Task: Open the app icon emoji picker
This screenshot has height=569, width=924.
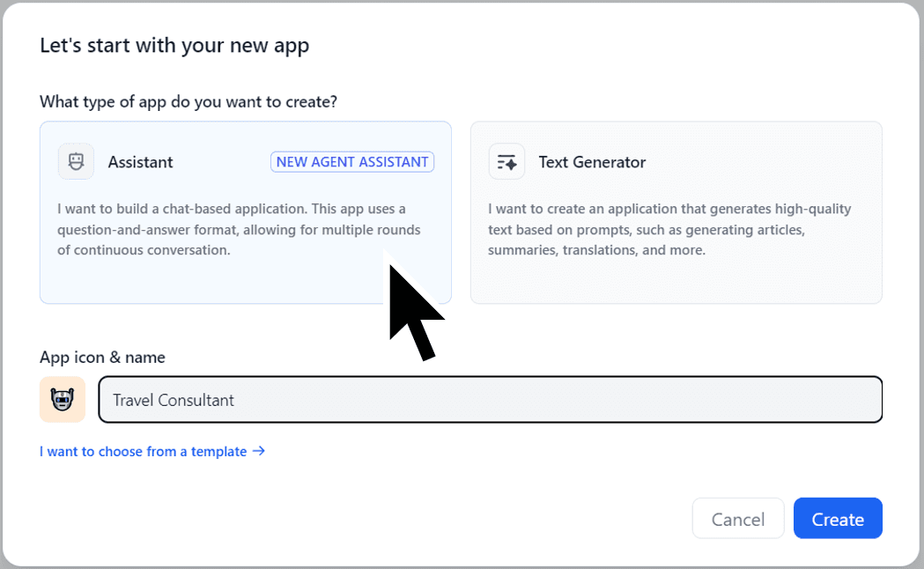Action: click(x=63, y=400)
